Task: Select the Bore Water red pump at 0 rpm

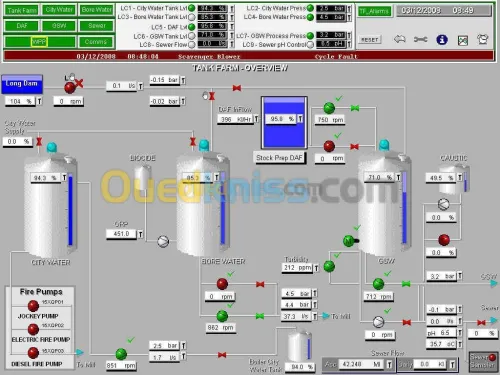Action: click(222, 284)
